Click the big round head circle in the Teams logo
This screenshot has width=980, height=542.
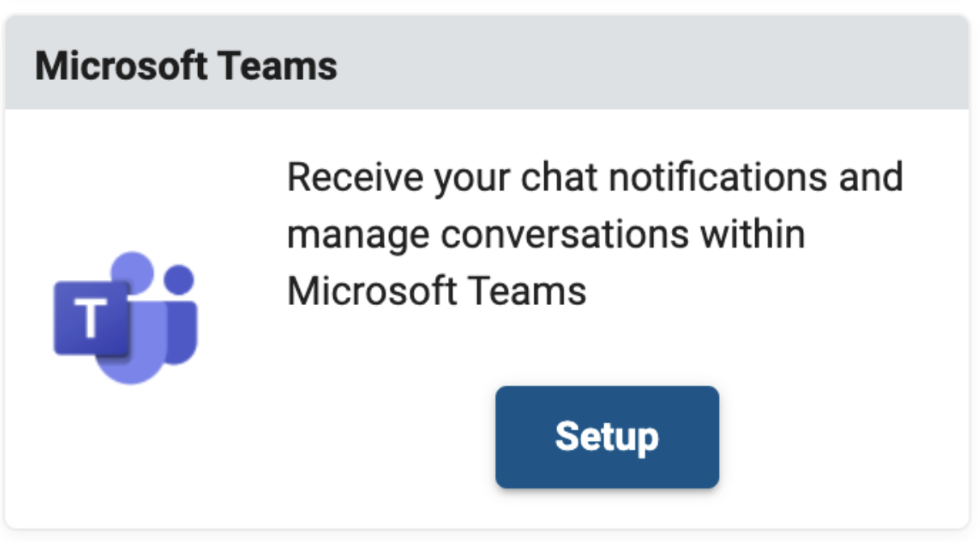pos(131,273)
